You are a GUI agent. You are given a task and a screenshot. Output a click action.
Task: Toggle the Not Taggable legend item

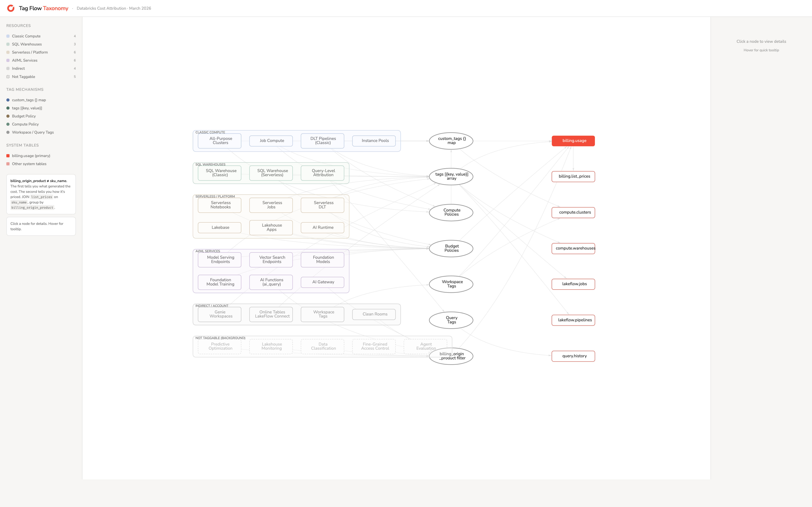point(23,77)
